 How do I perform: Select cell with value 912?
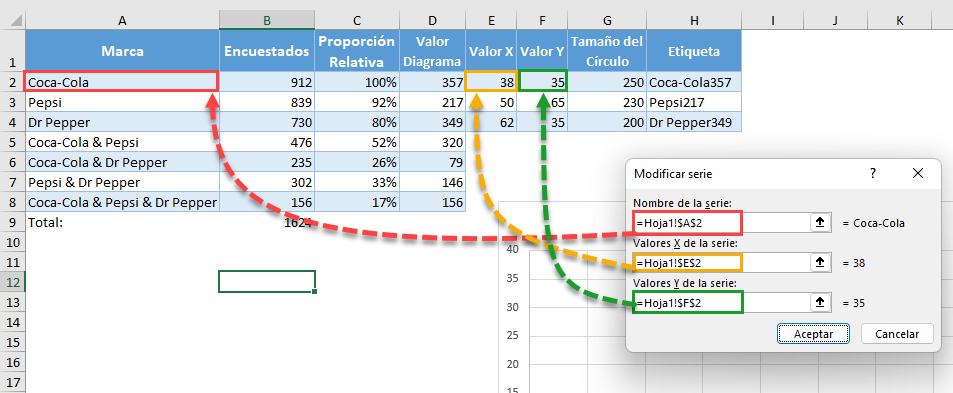[267, 82]
